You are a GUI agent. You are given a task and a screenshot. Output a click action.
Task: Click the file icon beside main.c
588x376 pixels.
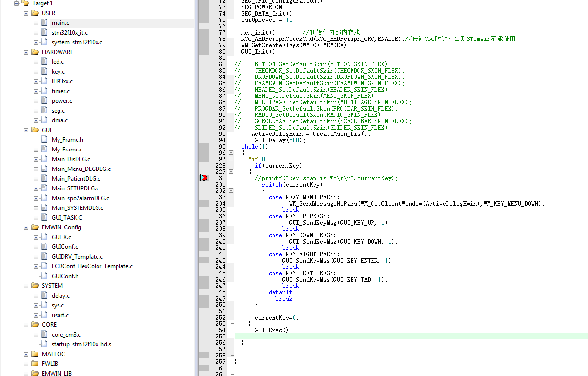click(44, 23)
